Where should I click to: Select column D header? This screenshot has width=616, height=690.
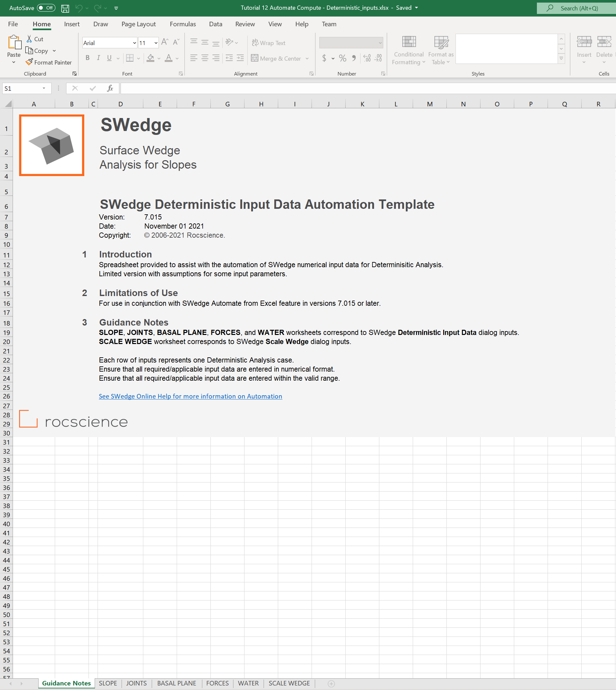point(121,104)
